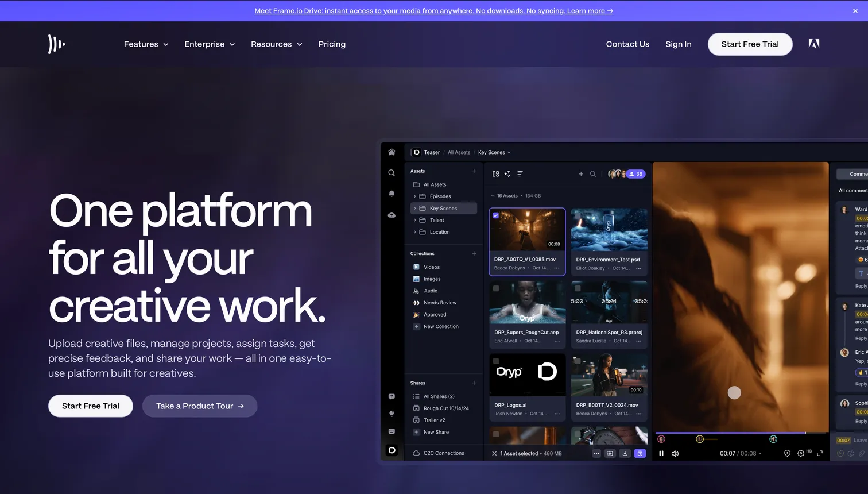Open the Key Scenes breadcrumb dropdown
The image size is (868, 494).
coord(509,152)
